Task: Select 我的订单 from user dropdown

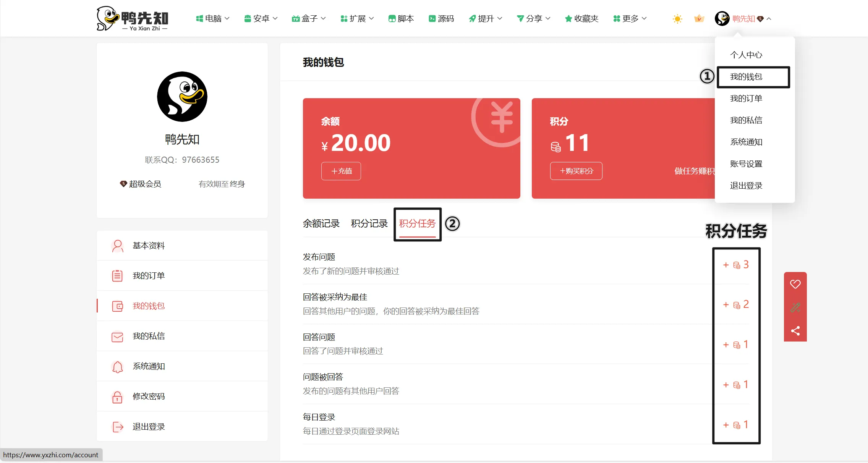Action: click(x=746, y=99)
